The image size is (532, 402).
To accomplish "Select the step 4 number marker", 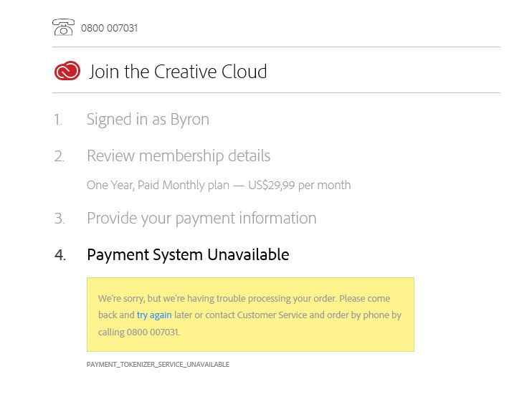I will click(x=60, y=255).
